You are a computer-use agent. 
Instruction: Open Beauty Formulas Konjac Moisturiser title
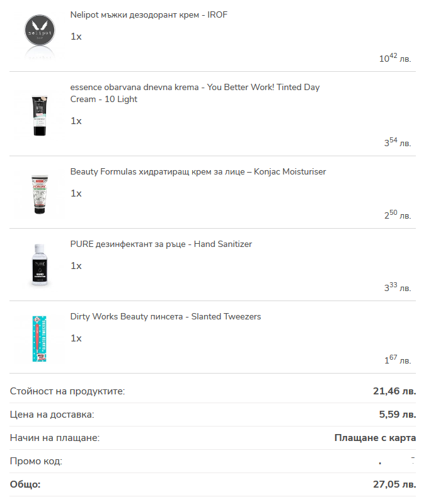[198, 171]
